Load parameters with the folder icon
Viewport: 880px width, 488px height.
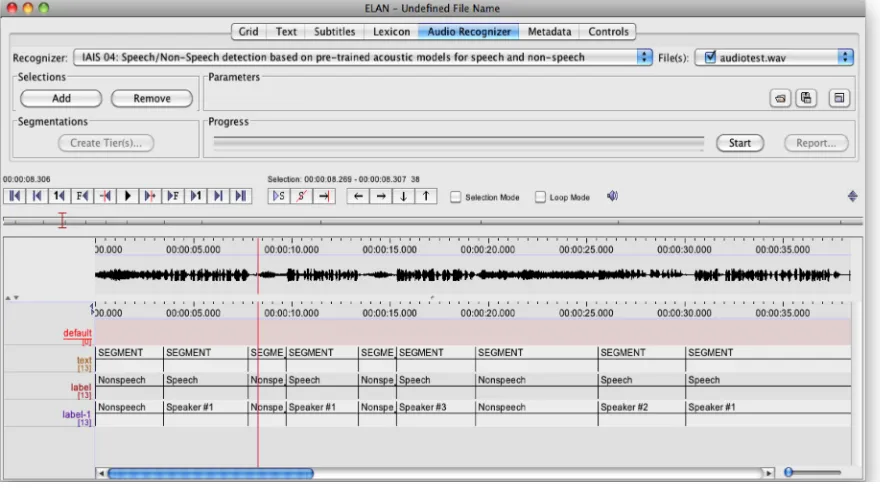pos(780,98)
